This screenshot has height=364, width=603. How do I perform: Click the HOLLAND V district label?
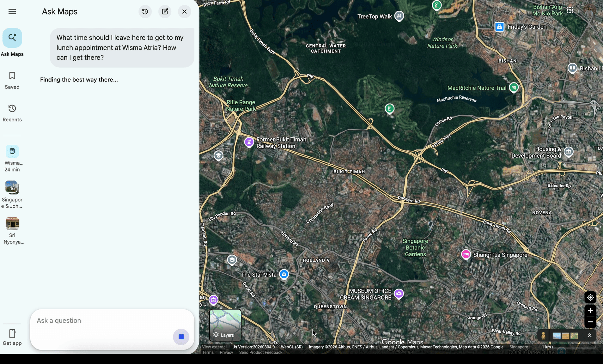click(316, 260)
